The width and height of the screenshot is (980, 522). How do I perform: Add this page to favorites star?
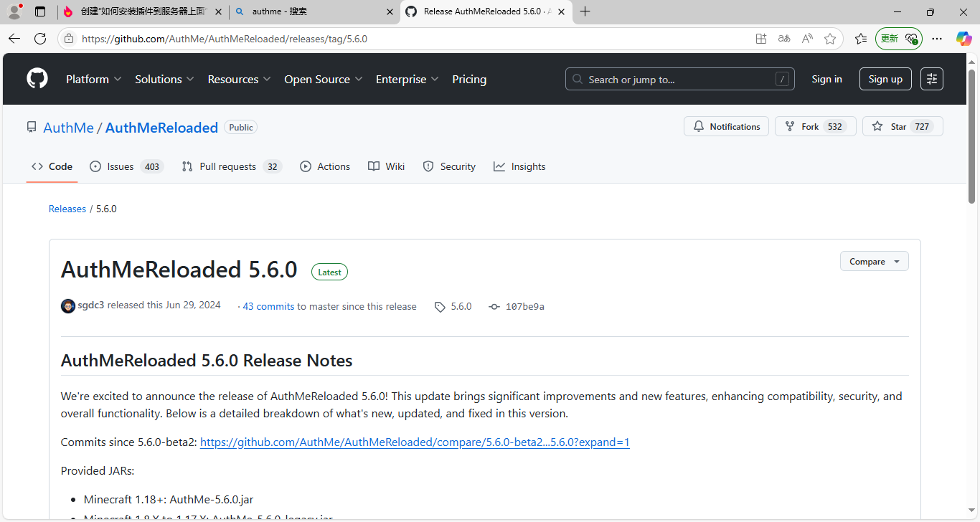click(830, 39)
